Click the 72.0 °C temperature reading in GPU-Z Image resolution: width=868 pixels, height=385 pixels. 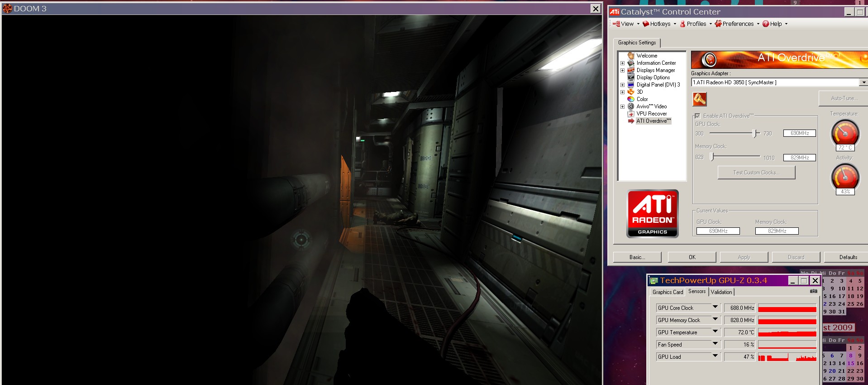[x=740, y=332]
